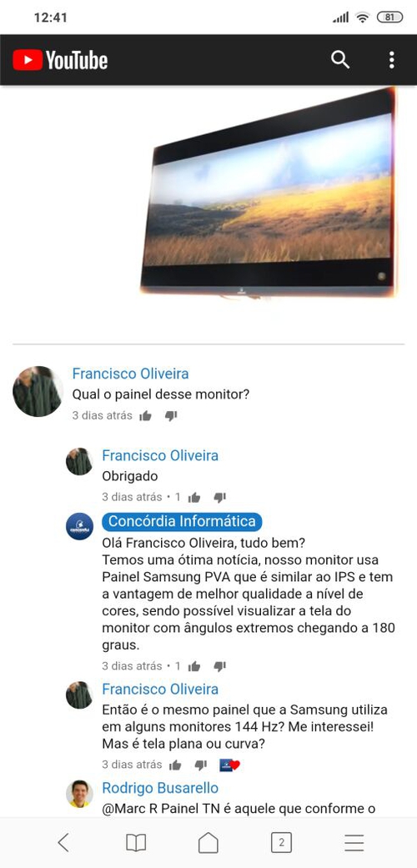The image size is (417, 868).
Task: Open Rodrigo Busarello's profile name link
Action: click(x=160, y=788)
